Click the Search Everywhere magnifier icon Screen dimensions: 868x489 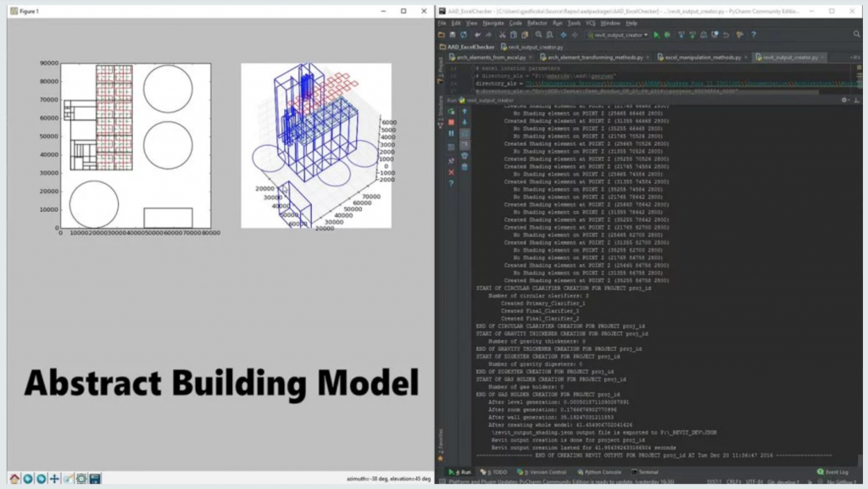pyautogui.click(x=857, y=34)
